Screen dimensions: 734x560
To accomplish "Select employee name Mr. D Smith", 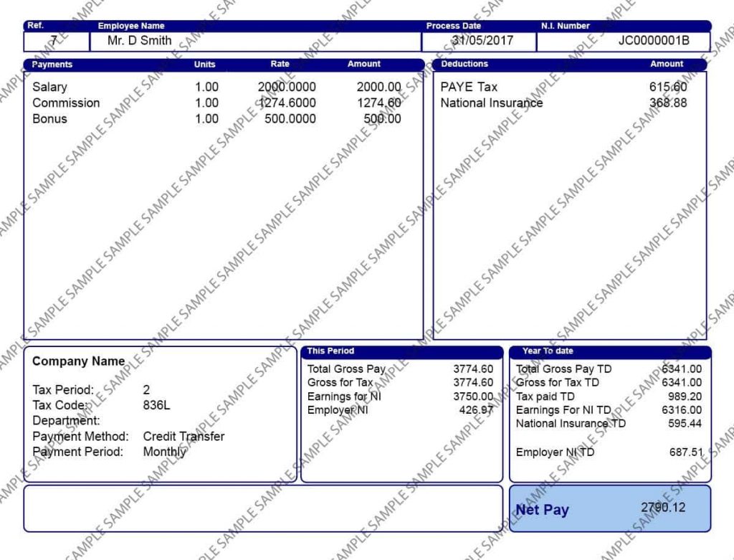I will tap(140, 41).
